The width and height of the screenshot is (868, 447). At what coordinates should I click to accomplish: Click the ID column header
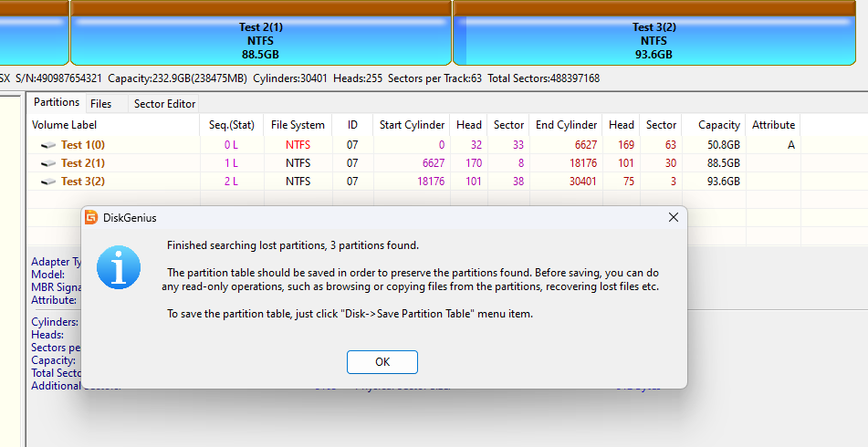352,125
